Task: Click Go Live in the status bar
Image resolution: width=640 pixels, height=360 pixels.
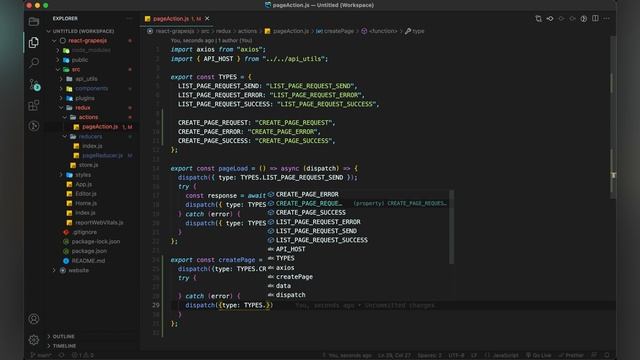Action: pos(539,355)
